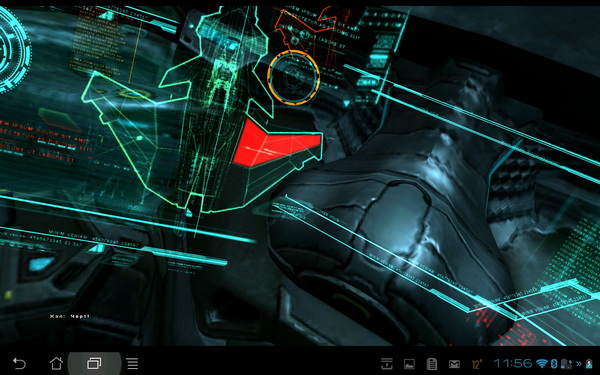The width and height of the screenshot is (600, 375).
Task: Open the document notification icon
Action: [x=432, y=364]
